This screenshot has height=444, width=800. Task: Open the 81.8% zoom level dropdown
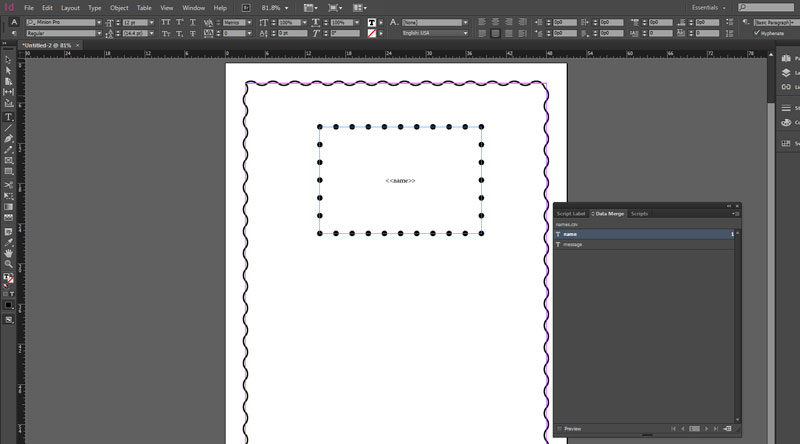[286, 8]
